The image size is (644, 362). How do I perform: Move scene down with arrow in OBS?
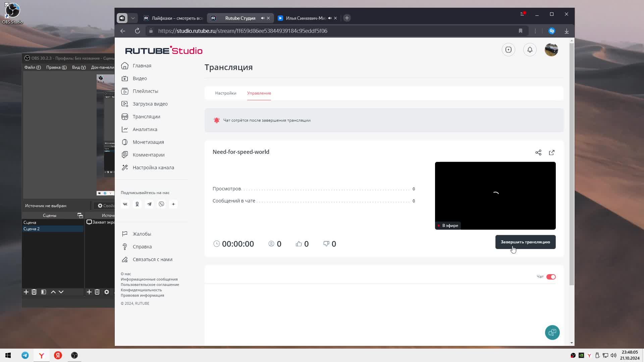[61, 292]
